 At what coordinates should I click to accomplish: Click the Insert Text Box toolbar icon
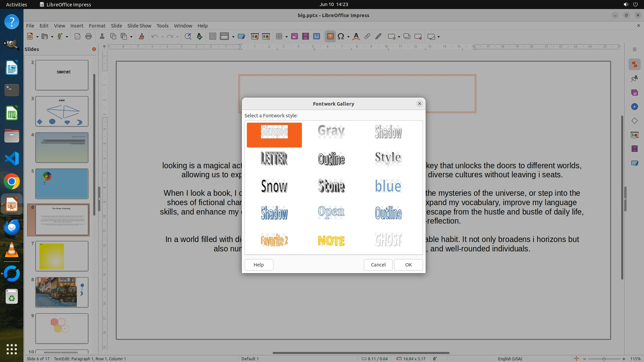pyautogui.click(x=330, y=37)
